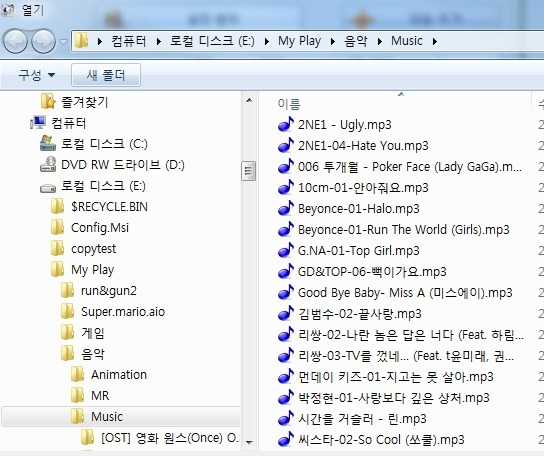The height and width of the screenshot is (456, 544).
Task: Expand the arrow after 로컬 디스크 (E:) in the address bar
Action: [x=267, y=42]
